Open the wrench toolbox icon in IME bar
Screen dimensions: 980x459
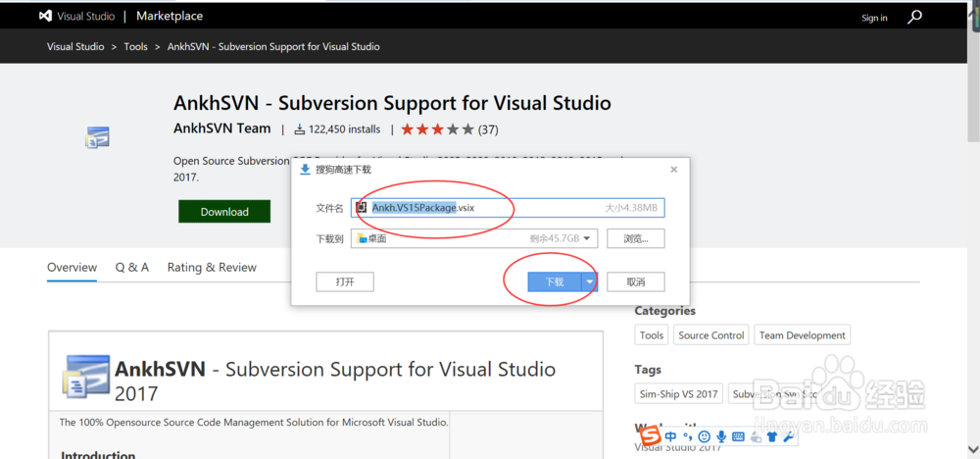pyautogui.click(x=787, y=437)
